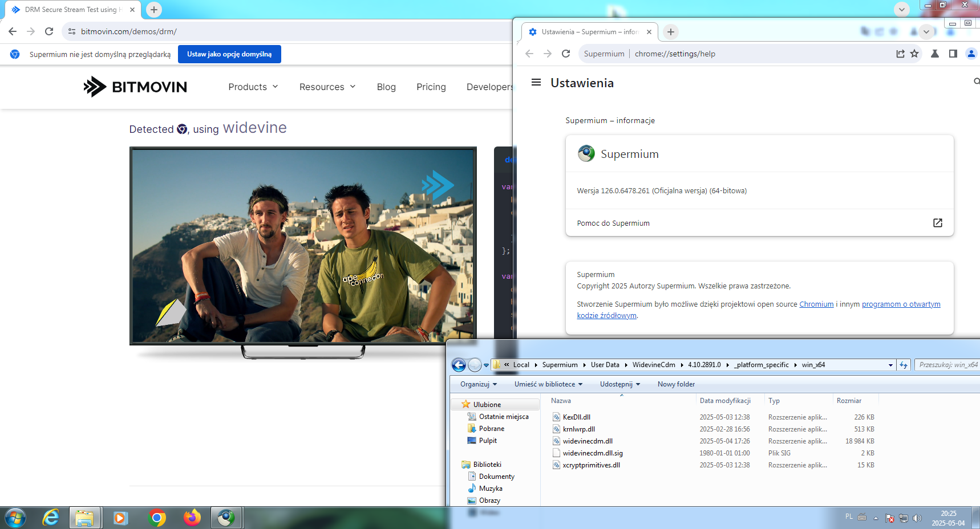Viewport: 980px width, 529px height.
Task: Open the Chromium hyperlink
Action: (x=816, y=304)
